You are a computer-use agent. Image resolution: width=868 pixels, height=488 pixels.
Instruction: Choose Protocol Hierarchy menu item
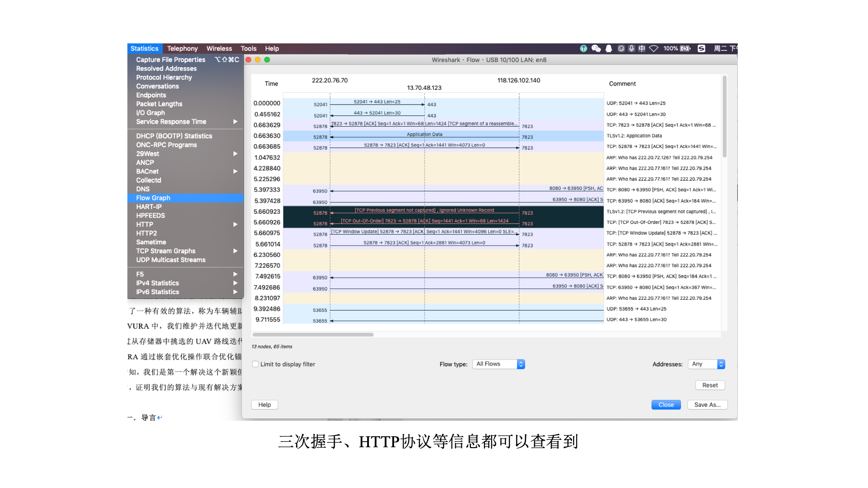(x=185, y=77)
